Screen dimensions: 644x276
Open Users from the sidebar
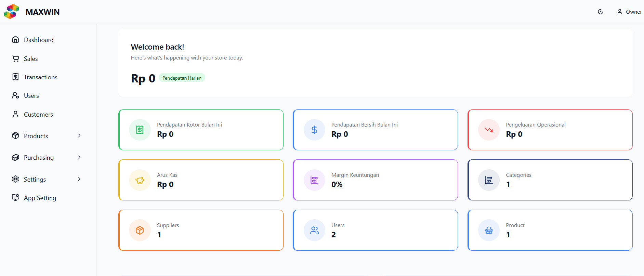pyautogui.click(x=31, y=96)
